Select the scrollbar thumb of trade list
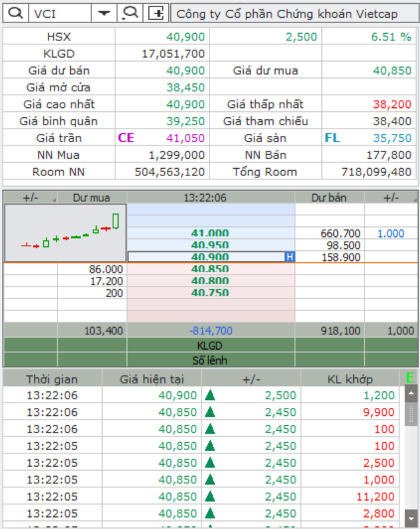The width and height of the screenshot is (420, 529). click(411, 414)
